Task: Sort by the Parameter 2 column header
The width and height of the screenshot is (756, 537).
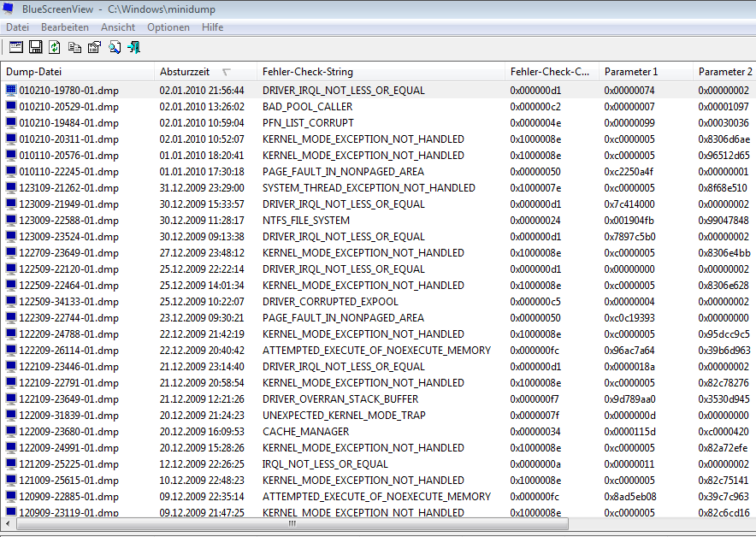Action: (x=724, y=72)
